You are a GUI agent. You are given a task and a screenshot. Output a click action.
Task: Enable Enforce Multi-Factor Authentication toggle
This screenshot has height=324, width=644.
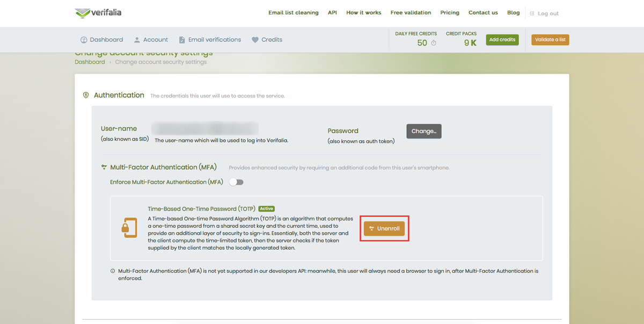click(x=236, y=182)
